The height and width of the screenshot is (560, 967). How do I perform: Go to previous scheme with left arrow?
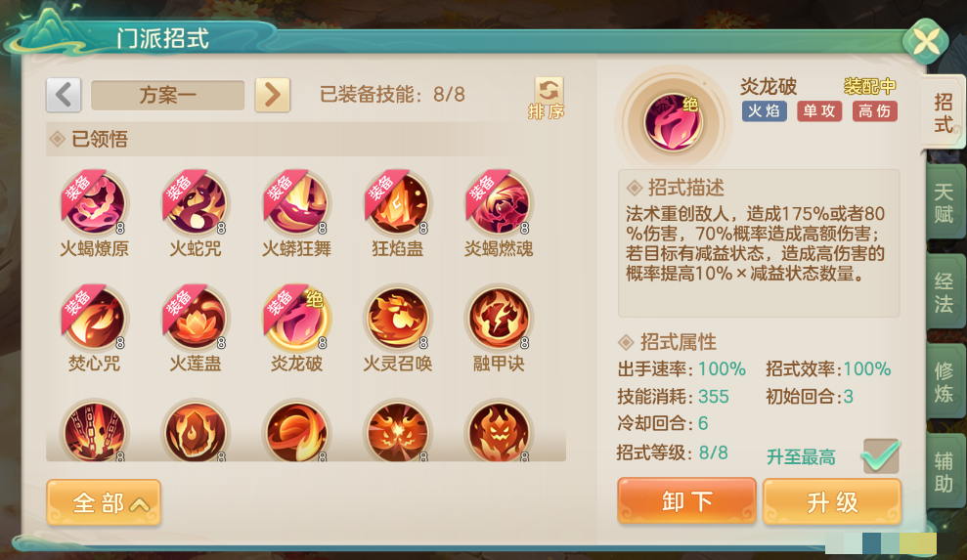click(x=64, y=95)
